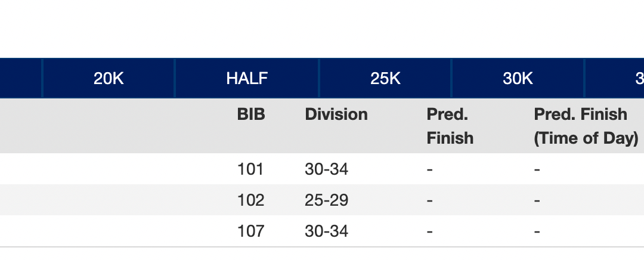The height and width of the screenshot is (260, 644).
Task: Open the HALF split tab
Action: coord(247,78)
